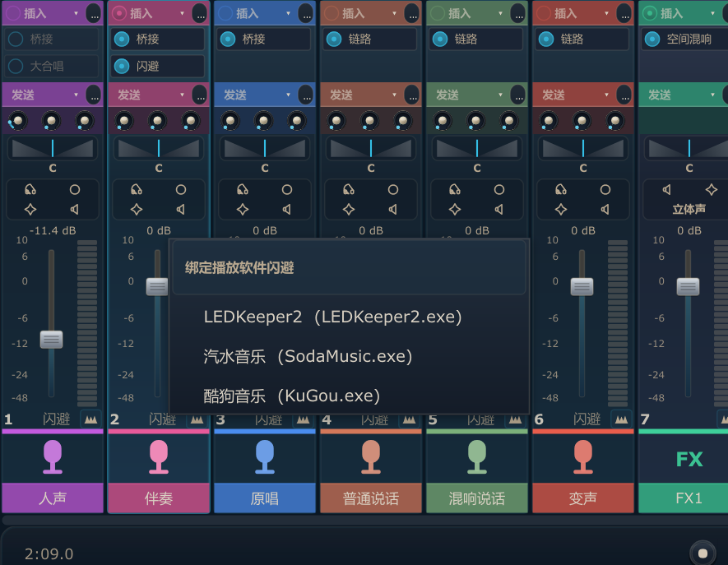Click the purple microphone icon above 人声
Screen dimensions: 728x565
tap(53, 456)
